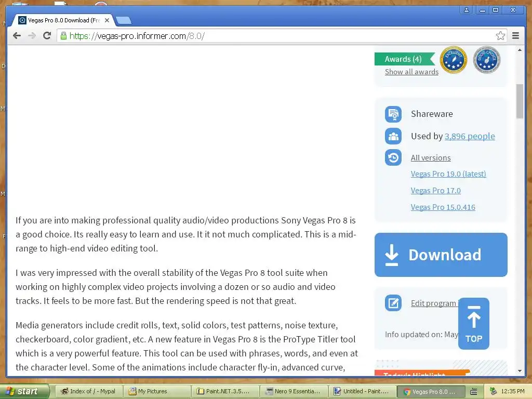Reload the page with the refresh icon
Viewport: 532px width, 399px height.
coord(47,36)
